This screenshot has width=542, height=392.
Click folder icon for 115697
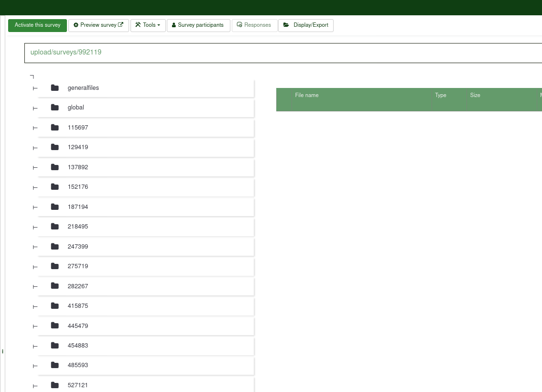pyautogui.click(x=55, y=128)
